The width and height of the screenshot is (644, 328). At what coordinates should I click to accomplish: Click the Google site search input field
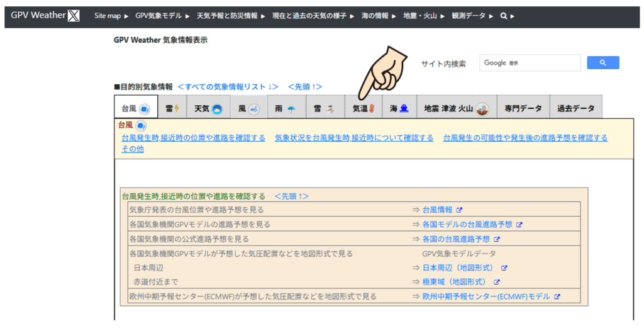tap(530, 63)
